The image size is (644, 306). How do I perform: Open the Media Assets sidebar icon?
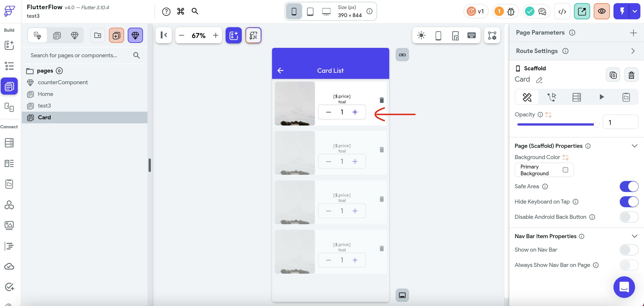tap(9, 225)
